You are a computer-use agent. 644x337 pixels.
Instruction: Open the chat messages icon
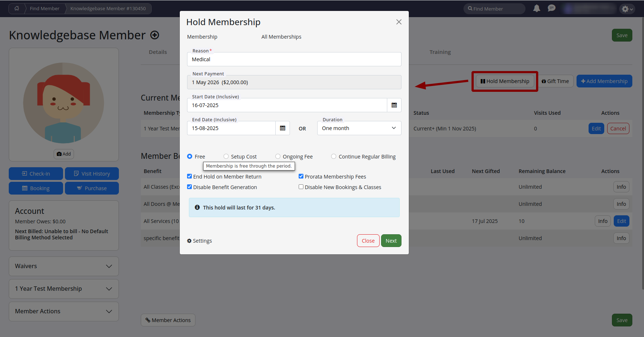point(551,8)
